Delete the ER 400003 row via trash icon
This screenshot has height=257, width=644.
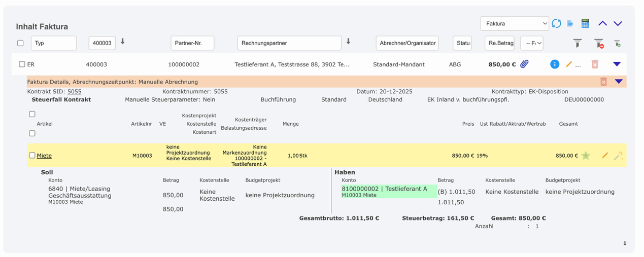tap(595, 64)
